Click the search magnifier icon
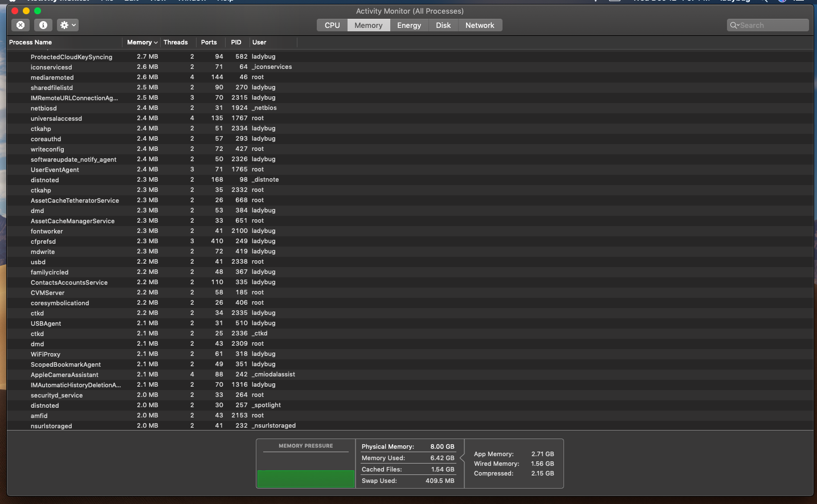Image resolution: width=817 pixels, height=504 pixels. click(734, 25)
